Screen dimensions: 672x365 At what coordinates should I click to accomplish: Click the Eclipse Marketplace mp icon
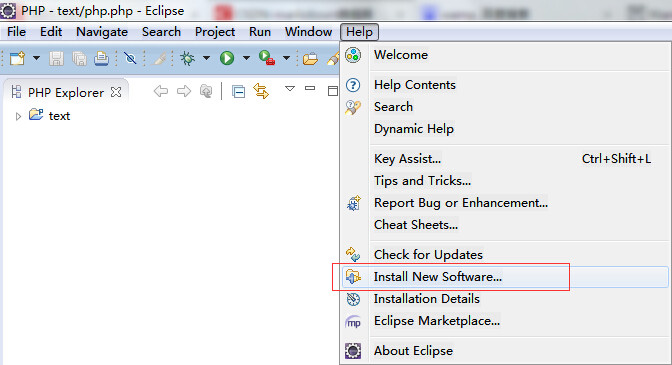(353, 322)
